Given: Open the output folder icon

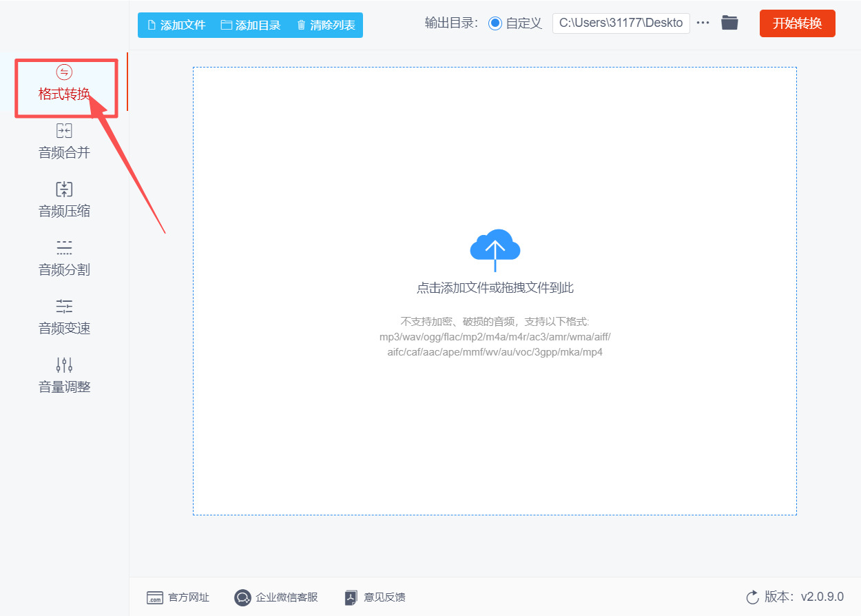Looking at the screenshot, I should coord(729,23).
